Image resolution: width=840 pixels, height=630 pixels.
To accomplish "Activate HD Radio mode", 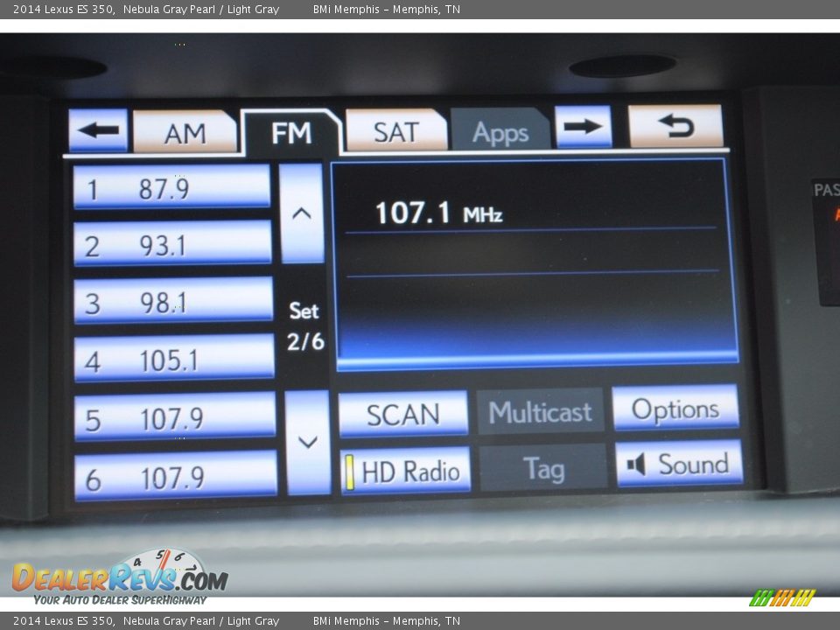I will tap(405, 471).
